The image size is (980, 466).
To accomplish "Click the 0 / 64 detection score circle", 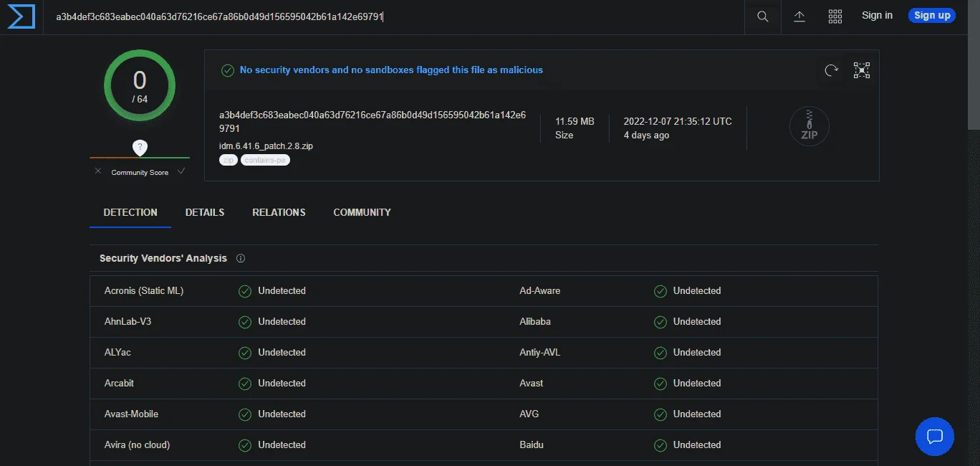I will (x=140, y=85).
